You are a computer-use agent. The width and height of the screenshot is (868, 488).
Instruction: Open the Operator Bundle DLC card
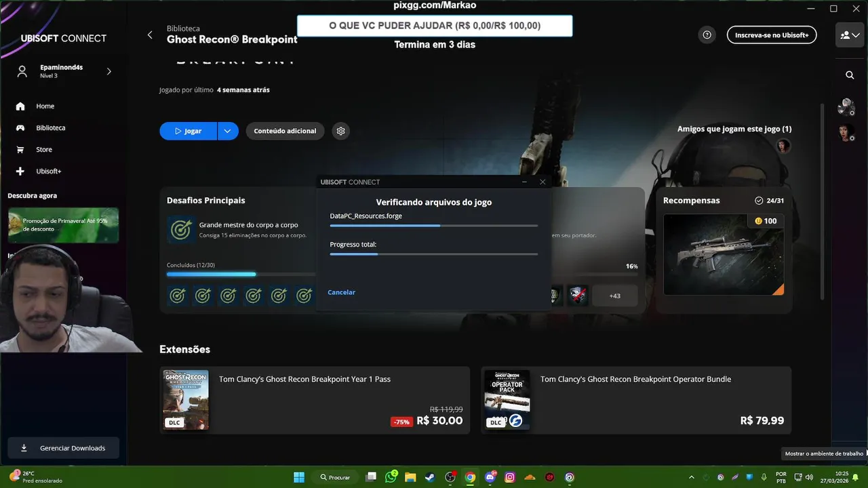(636, 401)
